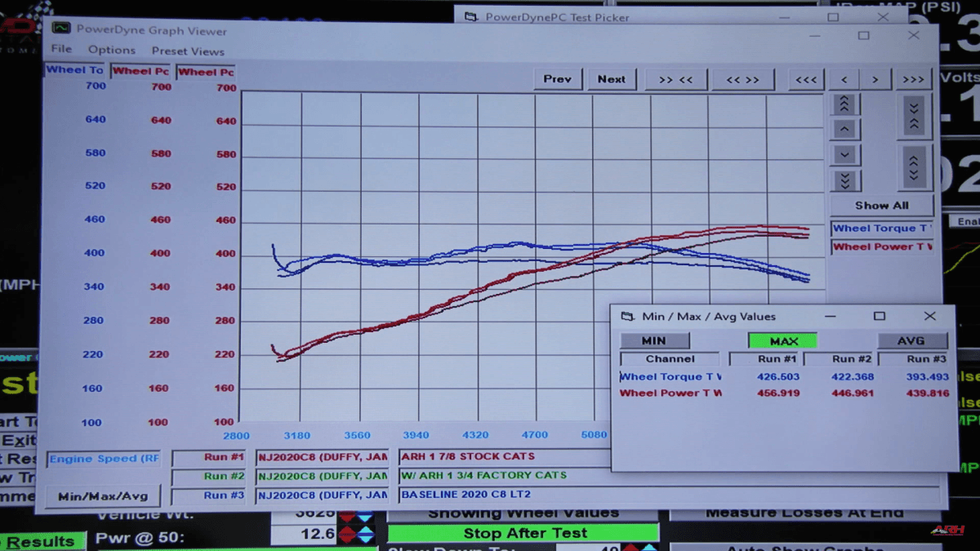Click the single down chevron button
The width and height of the screenshot is (980, 551).
click(844, 155)
